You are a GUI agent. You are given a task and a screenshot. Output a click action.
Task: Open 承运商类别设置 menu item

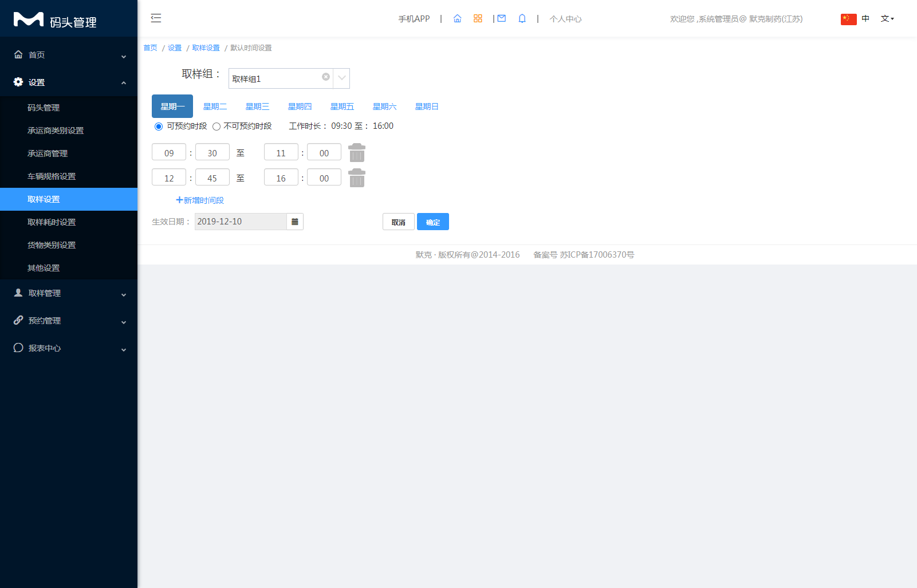tap(69, 131)
